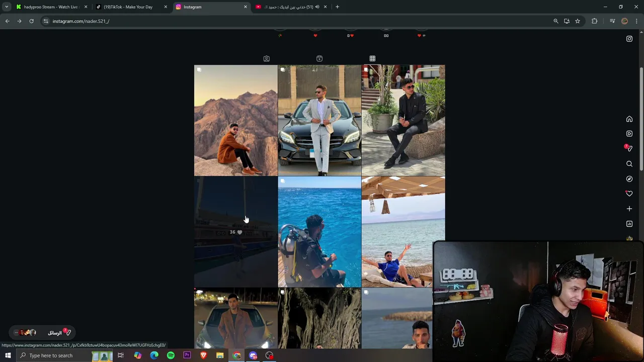Open the Notifications heart icon
Image resolution: width=644 pixels, height=362 pixels.
coord(629,194)
